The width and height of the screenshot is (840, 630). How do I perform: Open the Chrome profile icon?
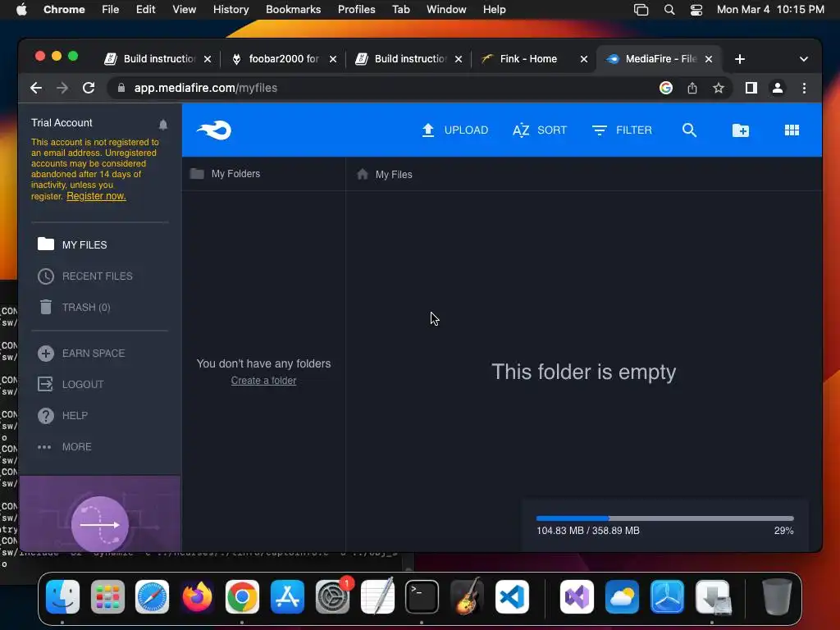pos(778,88)
